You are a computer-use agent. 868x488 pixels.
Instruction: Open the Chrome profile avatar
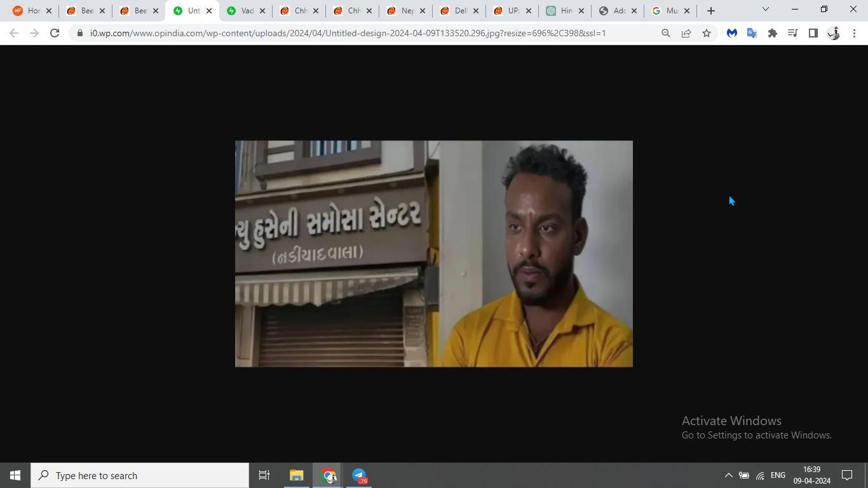(833, 33)
